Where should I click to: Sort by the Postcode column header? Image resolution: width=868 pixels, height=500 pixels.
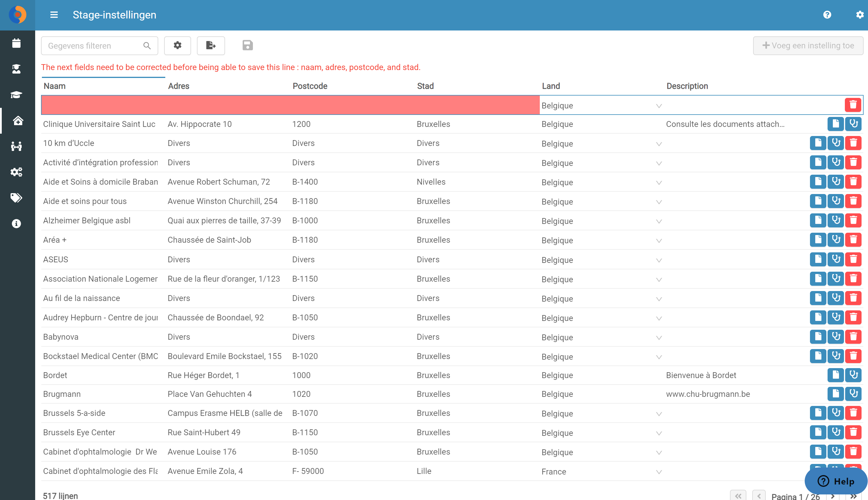coord(310,86)
